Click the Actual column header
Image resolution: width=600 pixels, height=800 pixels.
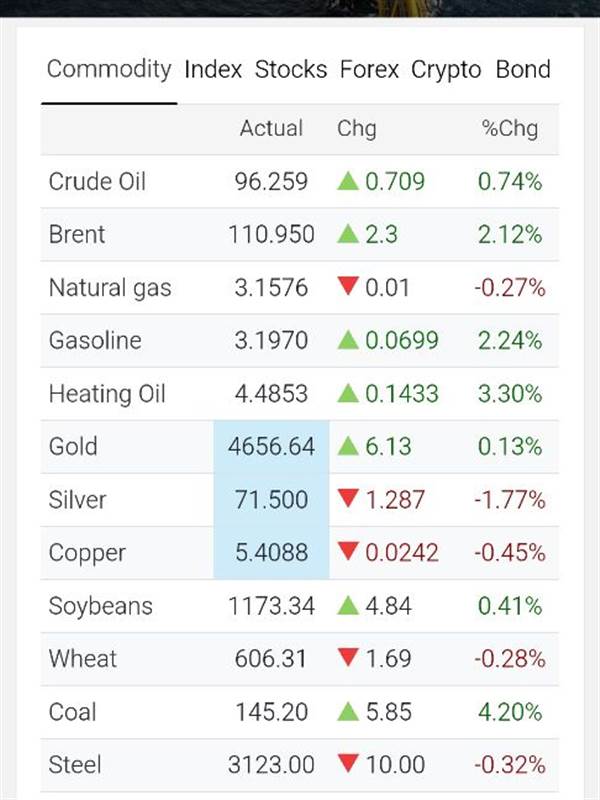point(271,129)
